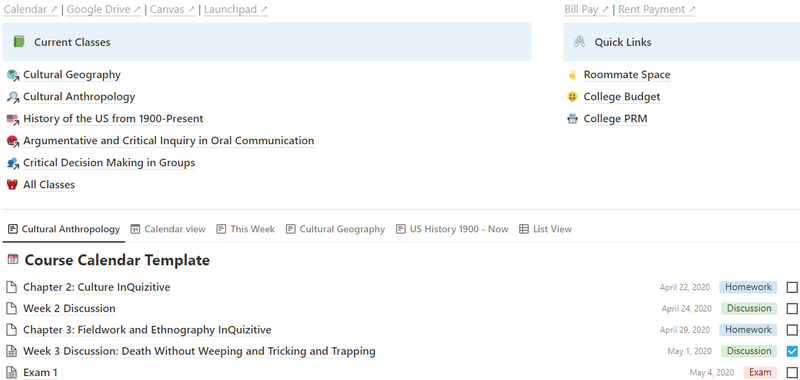Click the April 24, 2020 date

687,309
